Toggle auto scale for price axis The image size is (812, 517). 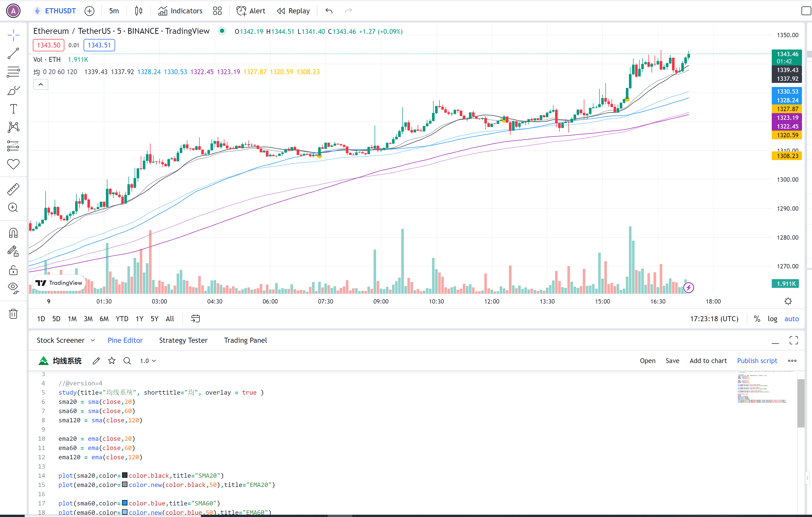click(x=791, y=319)
